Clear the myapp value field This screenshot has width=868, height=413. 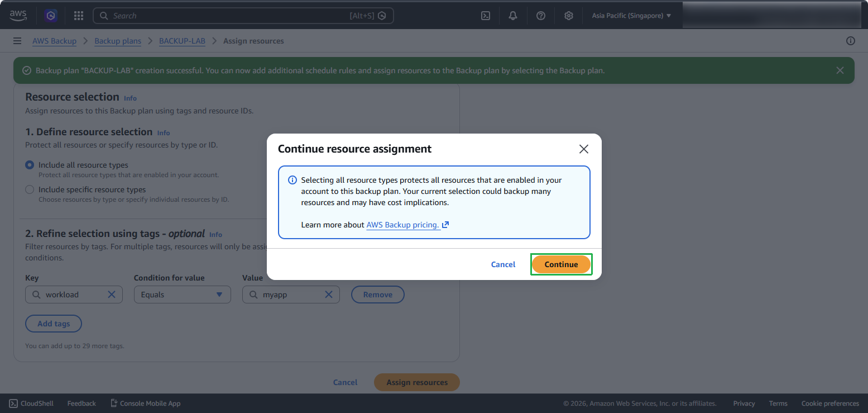[x=329, y=295]
